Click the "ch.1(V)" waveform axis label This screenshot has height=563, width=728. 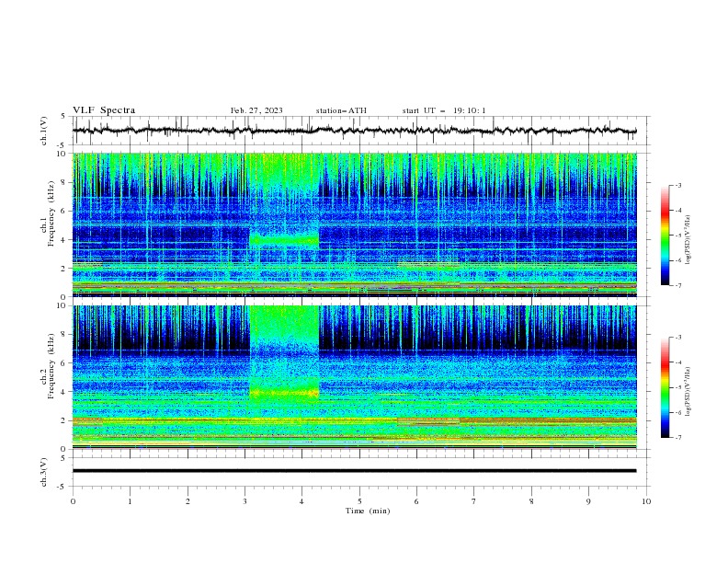coord(44,131)
